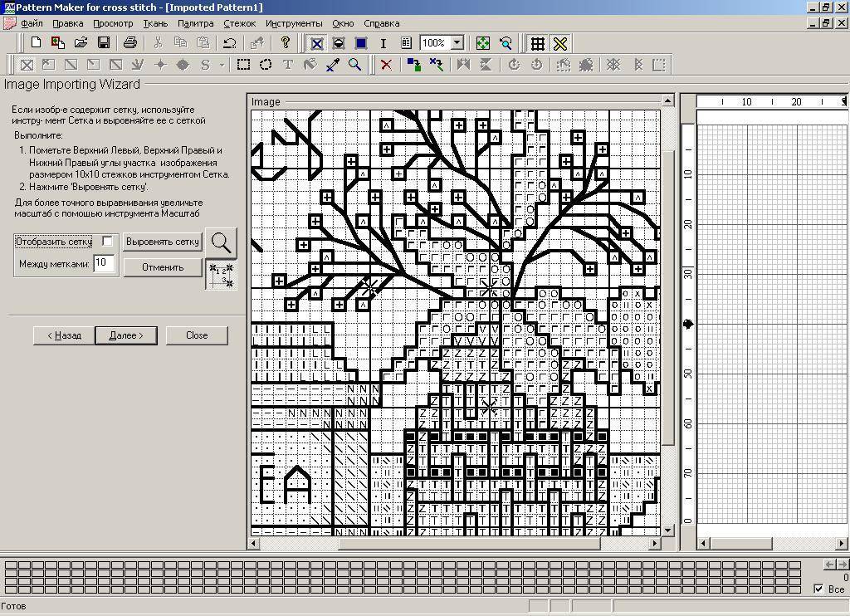Open the Палитра menu
Screen dimensions: 850x616
click(195, 23)
